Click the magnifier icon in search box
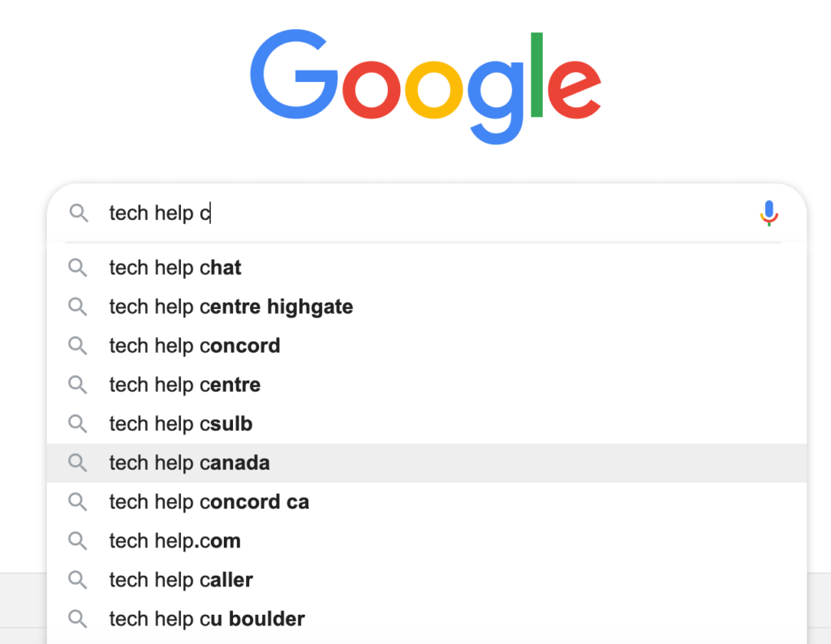Screen dimensions: 831x644 click(79, 213)
